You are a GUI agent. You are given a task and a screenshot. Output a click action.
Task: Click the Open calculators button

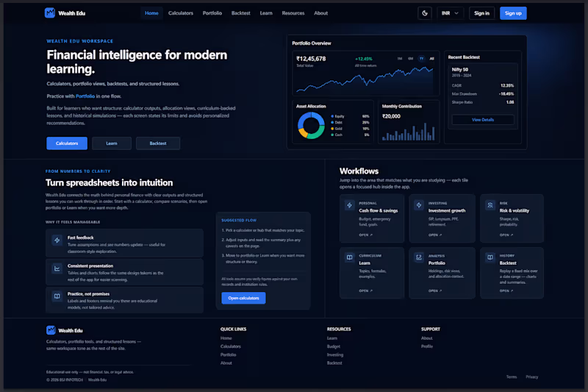pyautogui.click(x=243, y=298)
